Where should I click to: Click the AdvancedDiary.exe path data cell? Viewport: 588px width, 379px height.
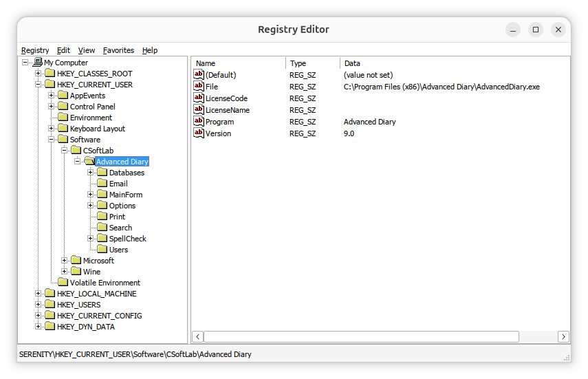(x=442, y=87)
